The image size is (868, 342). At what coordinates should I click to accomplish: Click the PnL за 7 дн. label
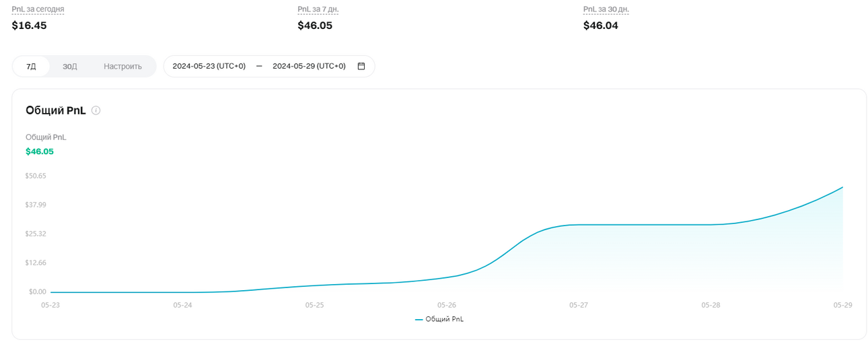(x=318, y=9)
